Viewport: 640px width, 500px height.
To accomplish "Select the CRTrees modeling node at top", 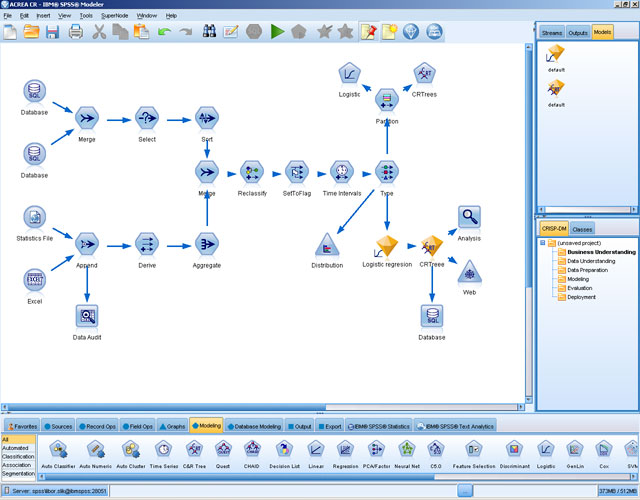I will pyautogui.click(x=424, y=74).
